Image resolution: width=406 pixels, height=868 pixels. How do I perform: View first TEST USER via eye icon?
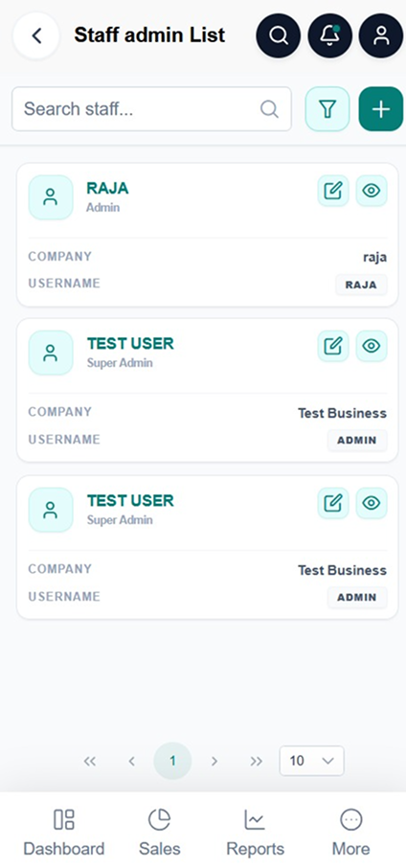pos(372,347)
